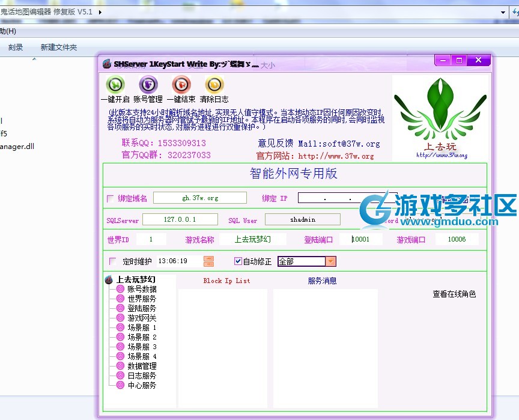Click the 绑定 IP address field
The width and height of the screenshot is (519, 420).
coord(348,198)
